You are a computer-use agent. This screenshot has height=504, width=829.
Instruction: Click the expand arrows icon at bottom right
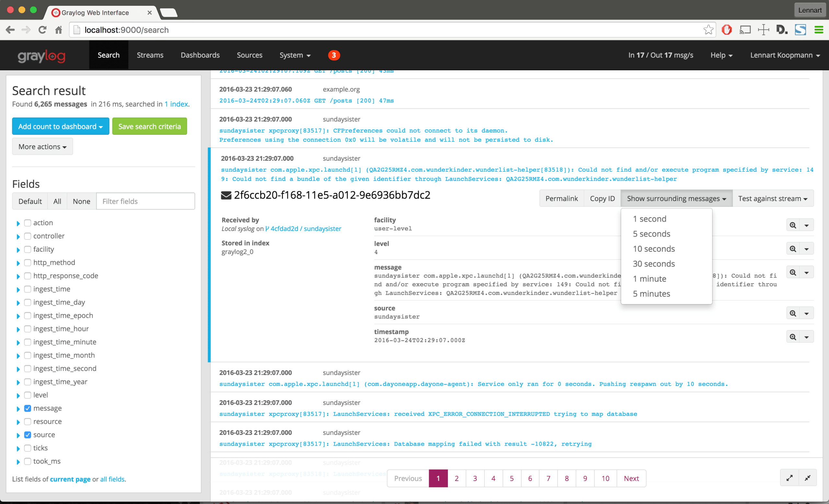[x=789, y=478]
